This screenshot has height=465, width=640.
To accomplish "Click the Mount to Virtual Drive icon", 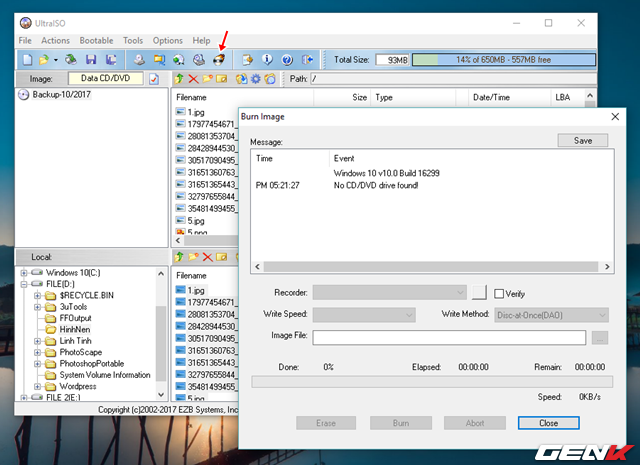I will point(199,60).
